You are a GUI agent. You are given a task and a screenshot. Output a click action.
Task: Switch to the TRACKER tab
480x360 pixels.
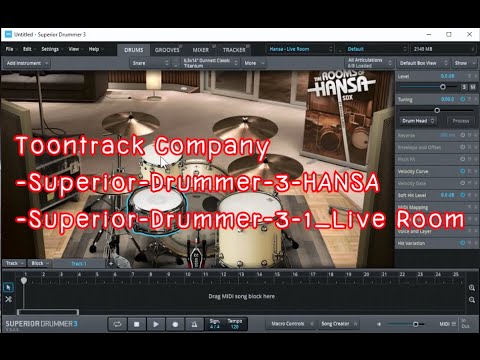pyautogui.click(x=234, y=50)
